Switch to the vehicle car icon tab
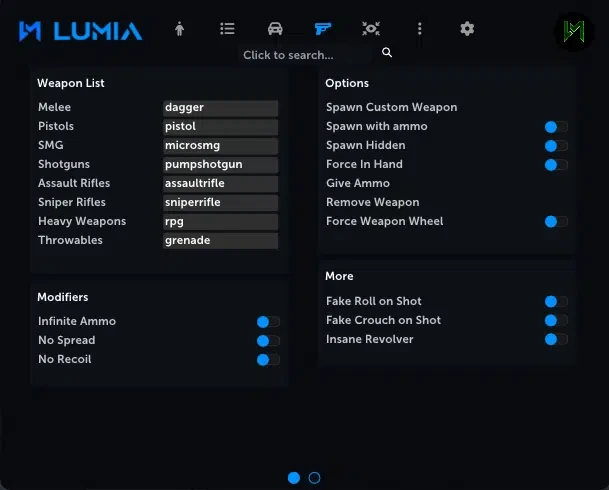The image size is (609, 490). (x=275, y=29)
